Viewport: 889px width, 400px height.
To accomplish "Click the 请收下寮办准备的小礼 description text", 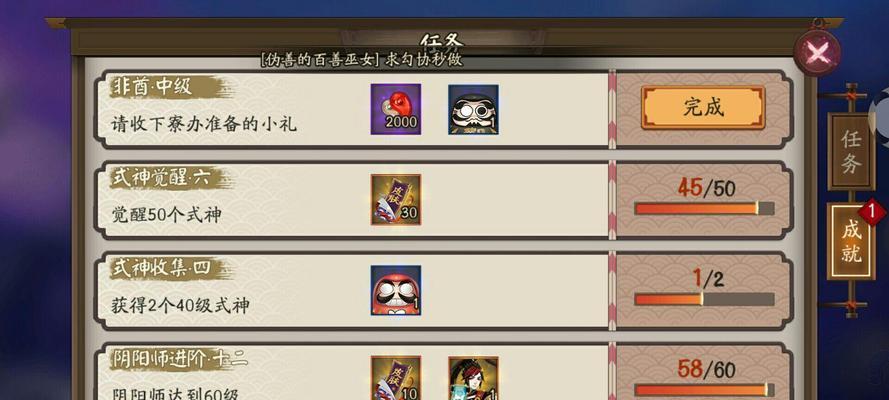I will click(x=204, y=124).
